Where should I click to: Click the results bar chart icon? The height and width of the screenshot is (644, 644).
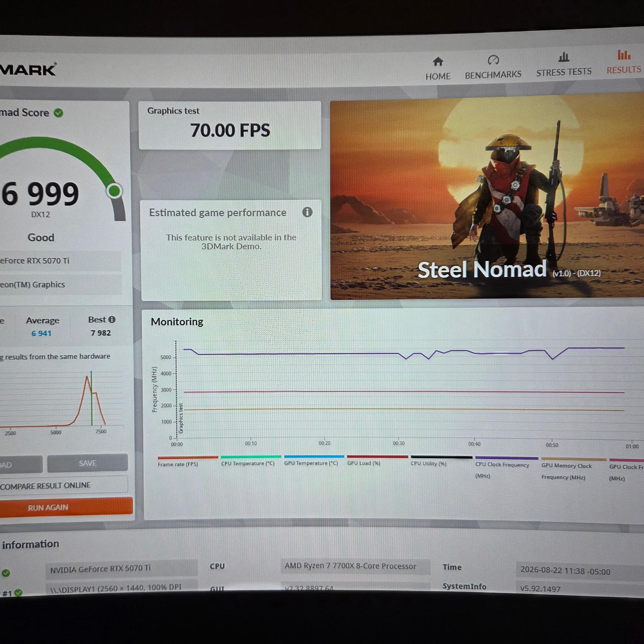coord(624,55)
